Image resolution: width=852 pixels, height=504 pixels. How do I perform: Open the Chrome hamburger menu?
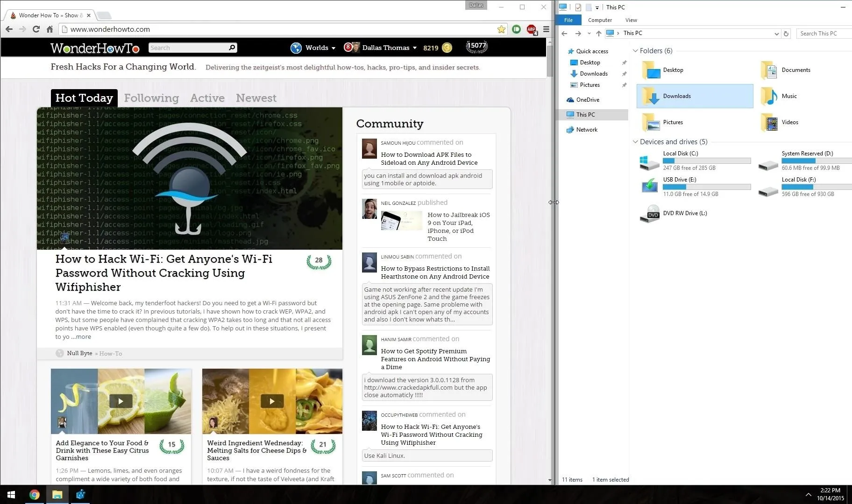point(546,29)
